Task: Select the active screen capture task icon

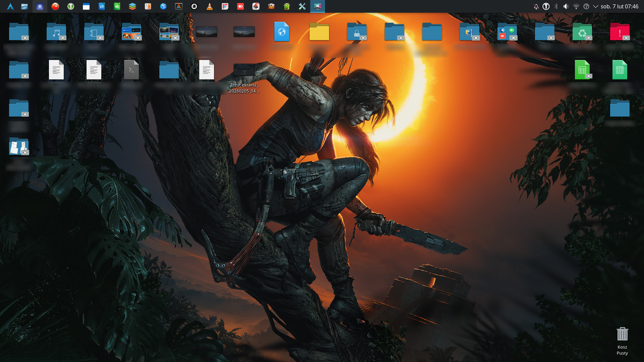Action: pos(317,7)
